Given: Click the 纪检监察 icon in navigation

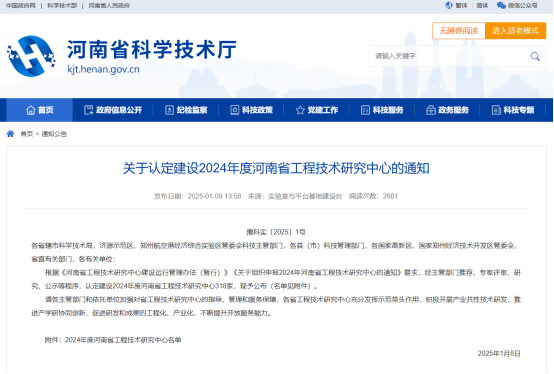Looking at the screenshot, I should [170, 110].
